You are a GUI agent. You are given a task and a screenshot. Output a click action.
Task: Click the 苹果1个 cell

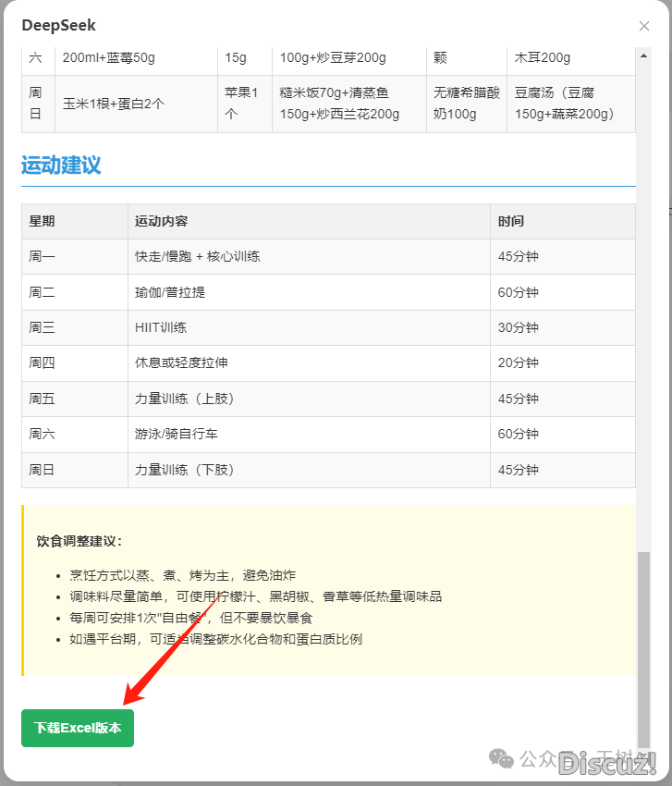point(245,104)
